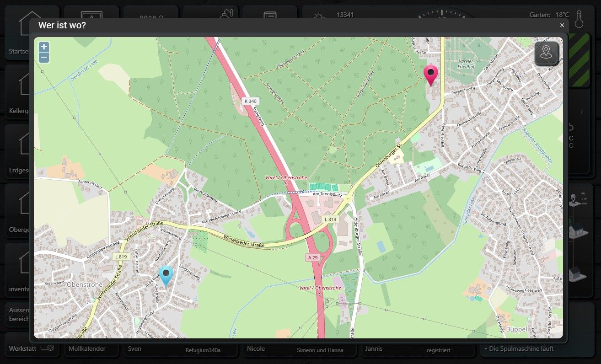Viewport: 601px width, 364px height.
Task: Close the 'Wer ist wo?' dialog
Action: tap(562, 26)
